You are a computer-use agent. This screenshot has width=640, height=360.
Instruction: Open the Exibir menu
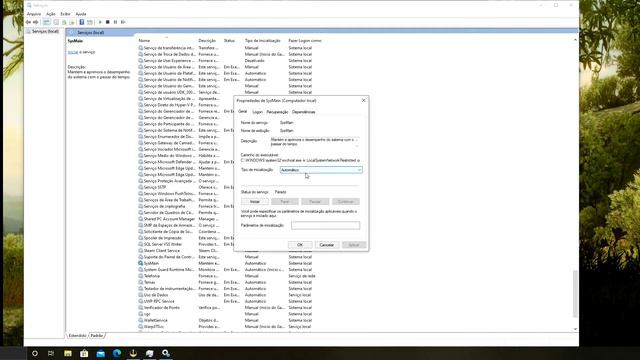point(65,14)
